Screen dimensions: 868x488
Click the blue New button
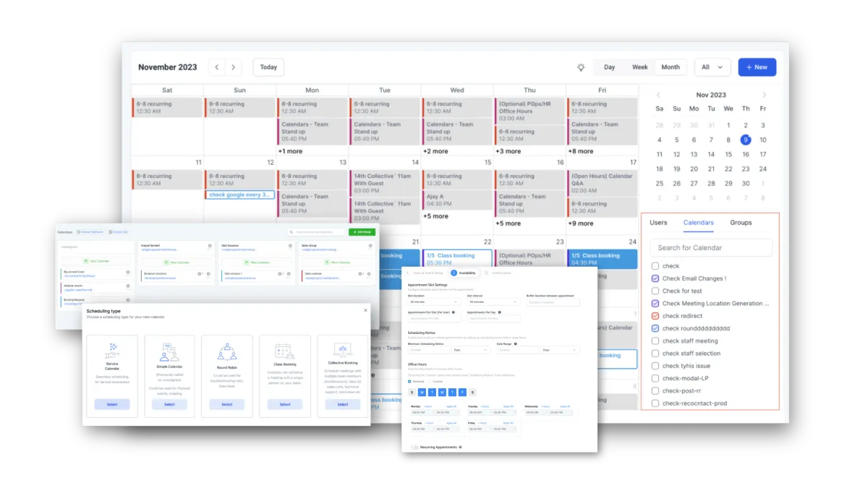757,67
